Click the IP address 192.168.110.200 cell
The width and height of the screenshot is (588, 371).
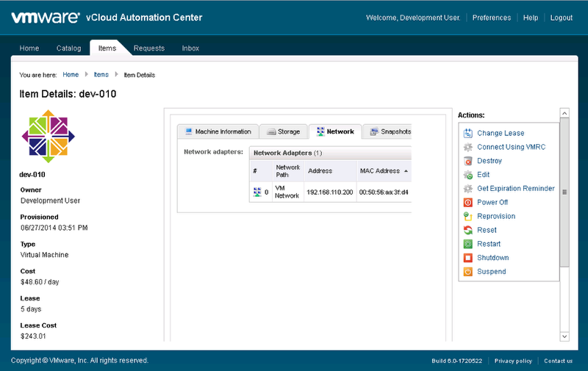tap(330, 192)
